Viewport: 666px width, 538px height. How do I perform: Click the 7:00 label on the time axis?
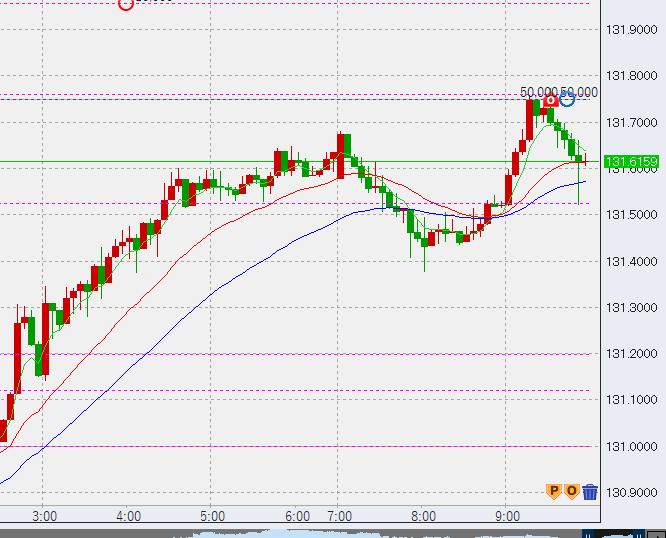(x=339, y=516)
